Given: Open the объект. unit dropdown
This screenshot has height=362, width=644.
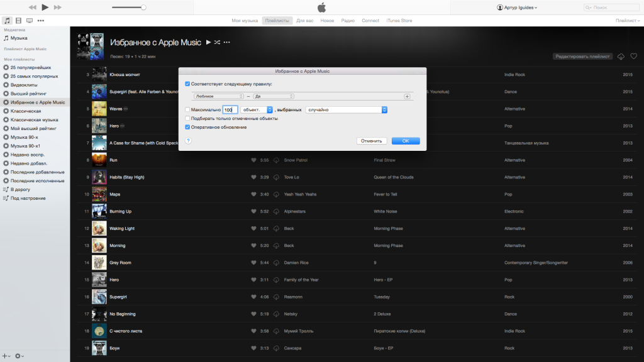Looking at the screenshot, I should tap(257, 109).
